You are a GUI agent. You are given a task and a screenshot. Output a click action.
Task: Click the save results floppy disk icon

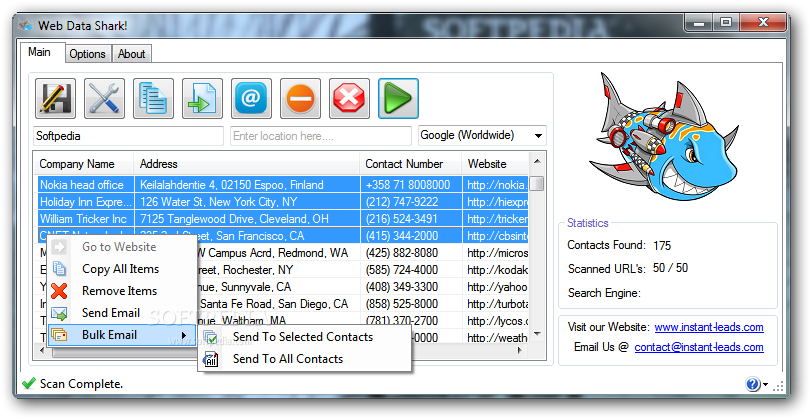(x=55, y=98)
